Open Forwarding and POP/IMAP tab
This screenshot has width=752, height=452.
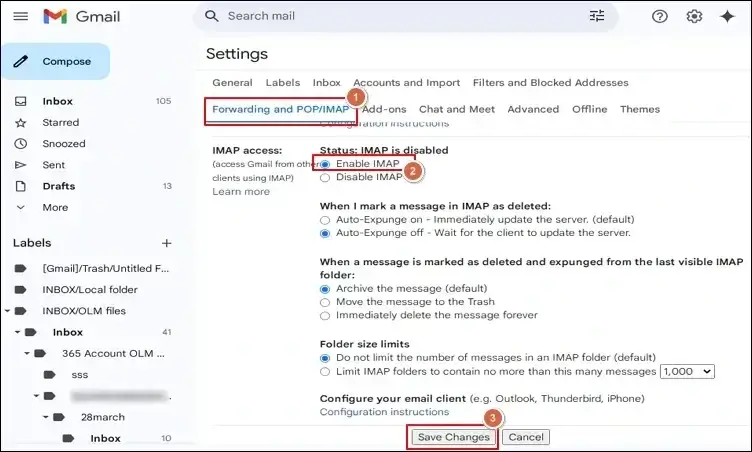(x=281, y=109)
